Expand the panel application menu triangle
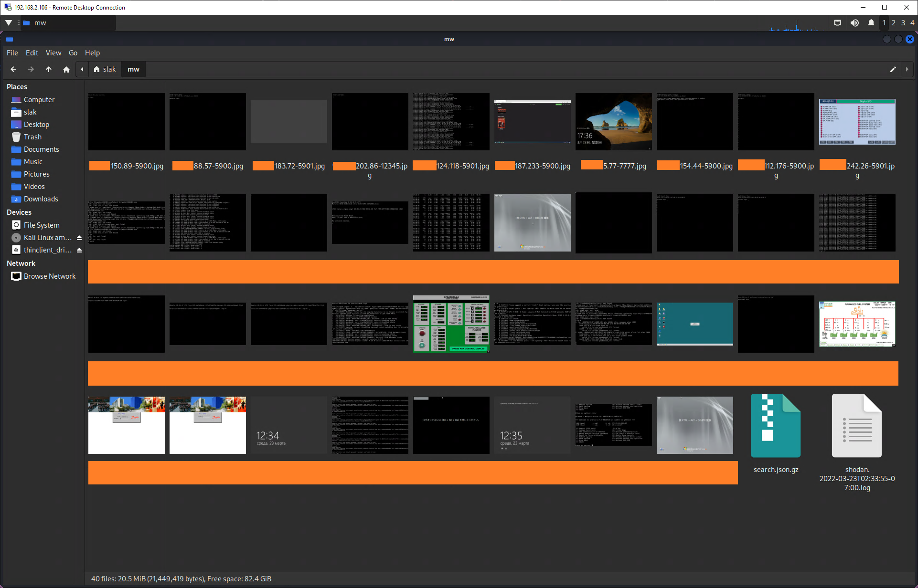The height and width of the screenshot is (588, 918). 9,23
